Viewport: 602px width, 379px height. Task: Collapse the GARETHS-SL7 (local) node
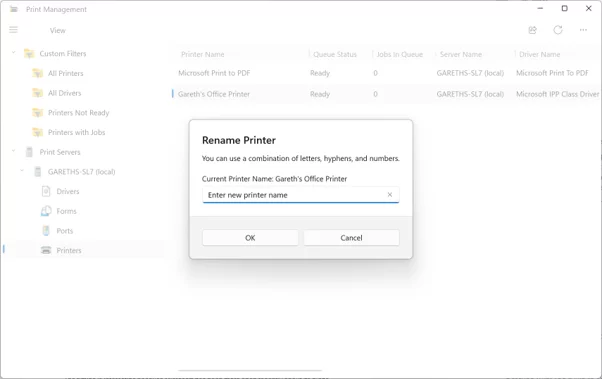22,171
